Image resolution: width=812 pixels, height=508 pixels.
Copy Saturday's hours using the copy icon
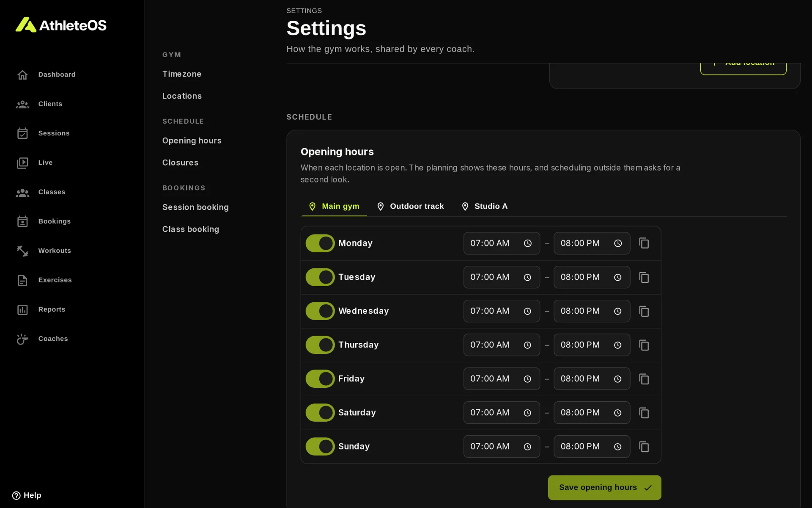coord(644,413)
